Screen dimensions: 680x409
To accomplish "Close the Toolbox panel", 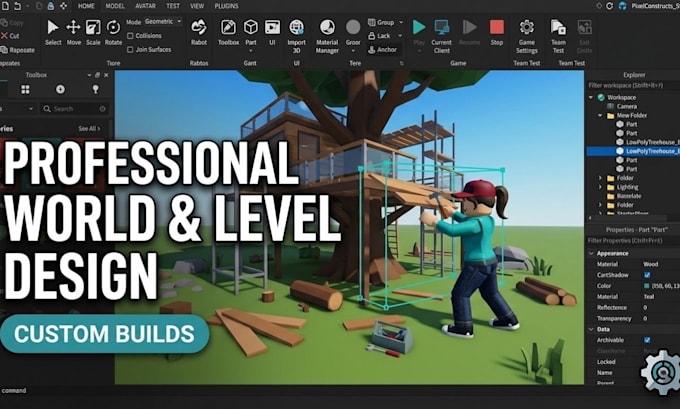I will [x=106, y=75].
